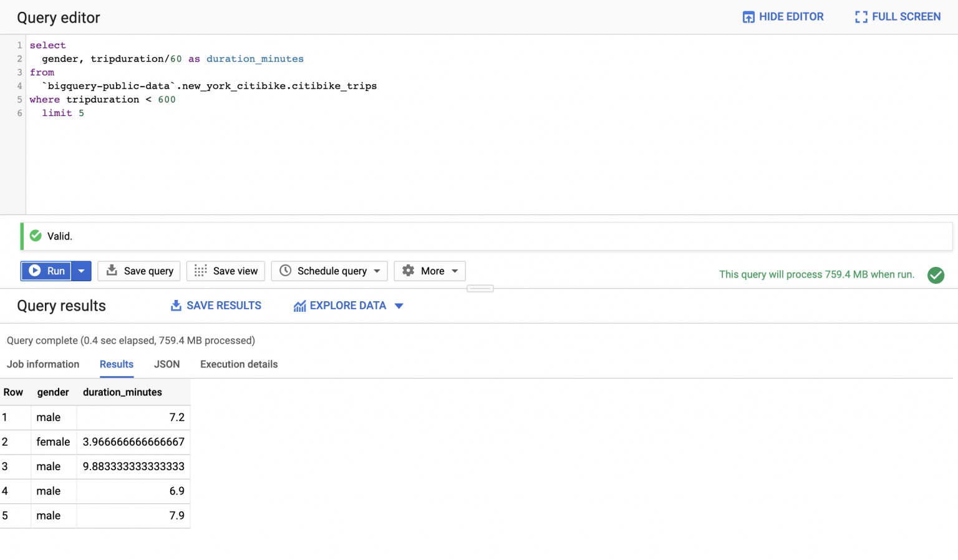Click the Full Screen brackets icon
958x560 pixels.
tap(861, 17)
